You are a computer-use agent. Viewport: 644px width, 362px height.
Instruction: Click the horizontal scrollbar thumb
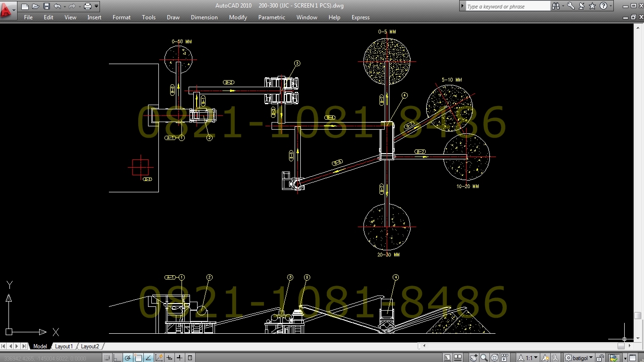(621, 346)
